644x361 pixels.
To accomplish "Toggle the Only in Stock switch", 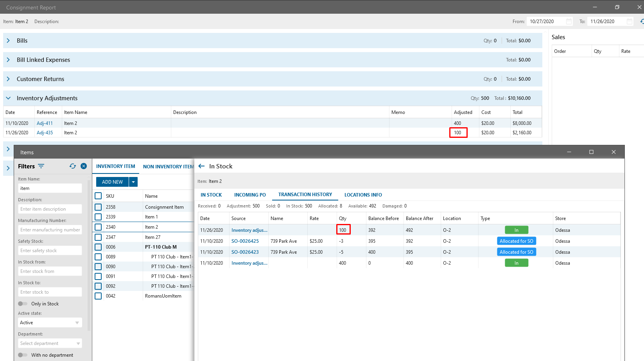I will [x=23, y=304].
